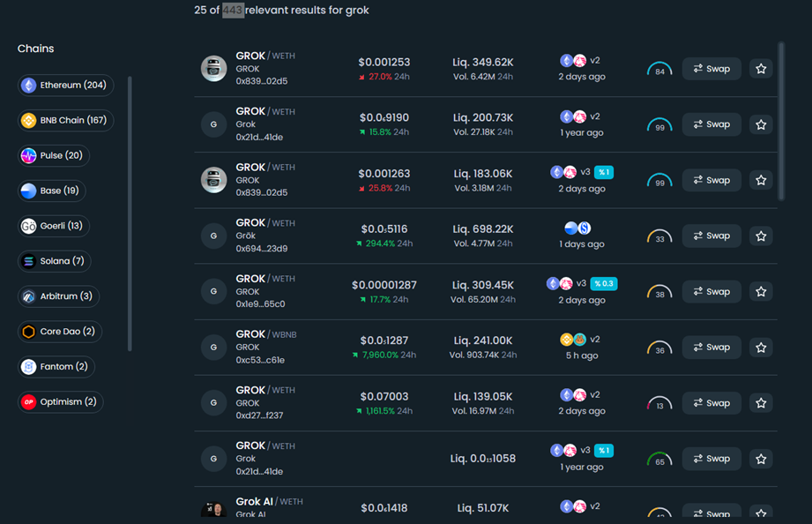Star the GROK pair priced $0.001263
Viewport: 812px width, 524px height.
click(x=761, y=180)
